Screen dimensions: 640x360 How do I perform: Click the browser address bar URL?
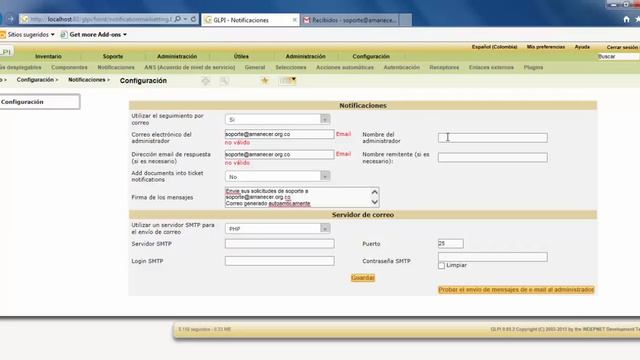(100, 19)
